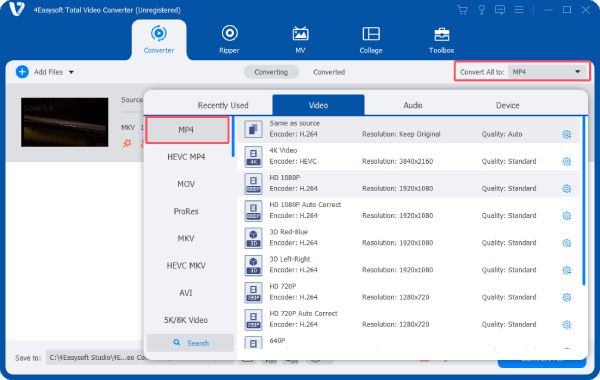Select the 640P preset icon
Screen dimensions: 600x380
pos(253,343)
